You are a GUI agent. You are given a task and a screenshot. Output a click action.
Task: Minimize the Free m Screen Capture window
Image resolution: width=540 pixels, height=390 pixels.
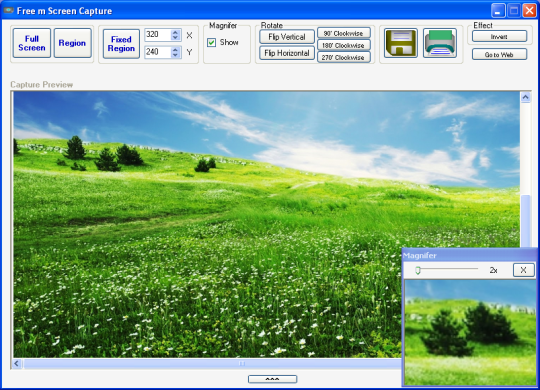coord(497,11)
